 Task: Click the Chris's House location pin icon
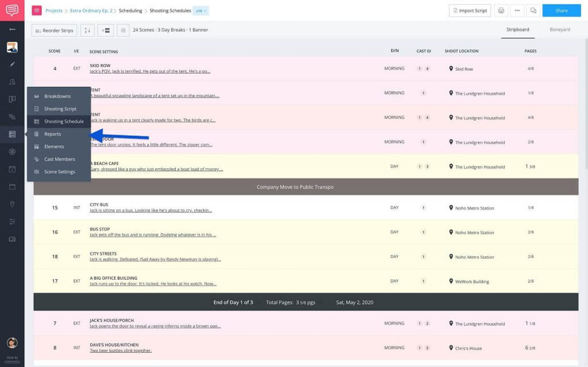coord(451,348)
